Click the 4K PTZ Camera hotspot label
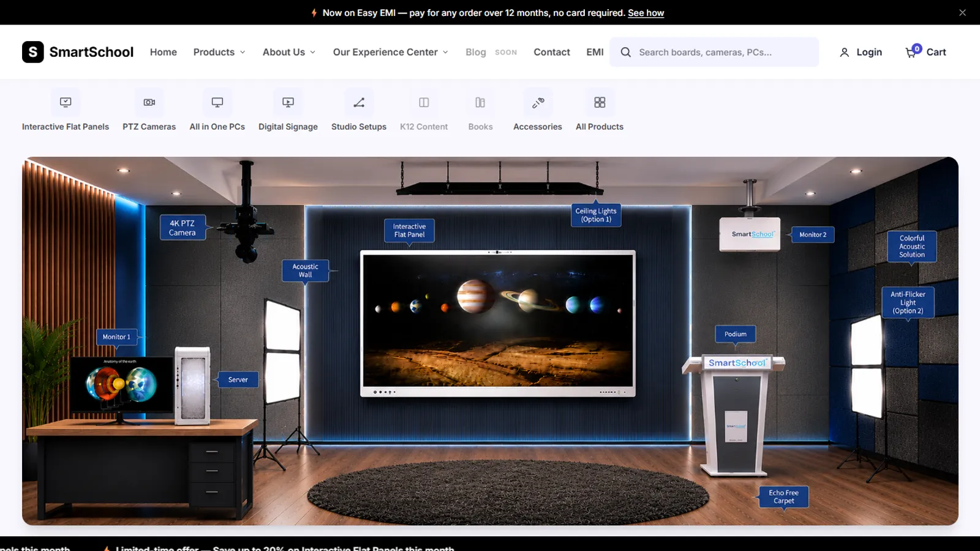The height and width of the screenshot is (551, 980). click(x=183, y=228)
